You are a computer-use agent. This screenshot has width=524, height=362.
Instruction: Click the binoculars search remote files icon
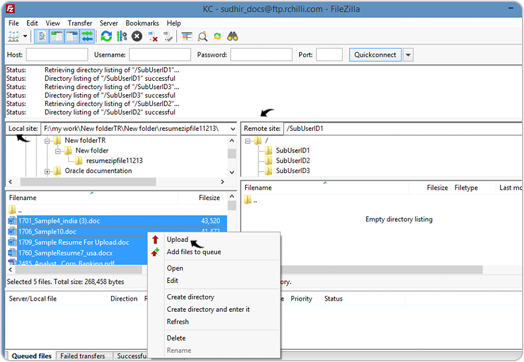(x=232, y=36)
